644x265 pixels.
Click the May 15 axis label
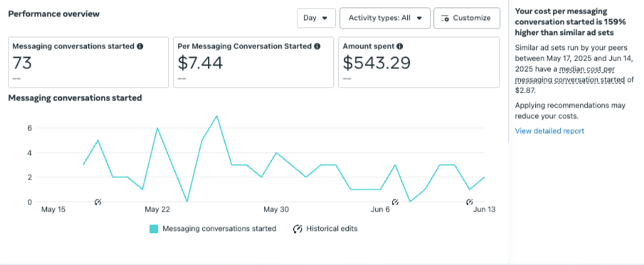pos(53,209)
